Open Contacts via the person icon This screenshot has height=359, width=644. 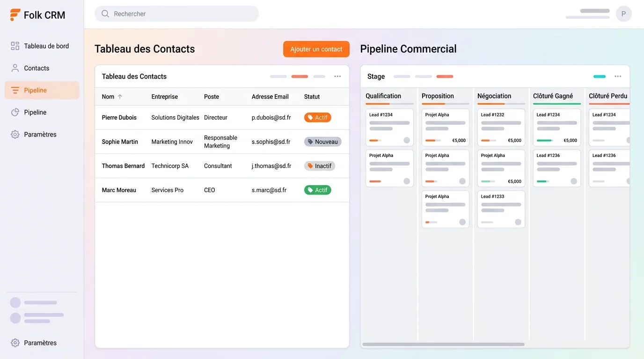(15, 68)
